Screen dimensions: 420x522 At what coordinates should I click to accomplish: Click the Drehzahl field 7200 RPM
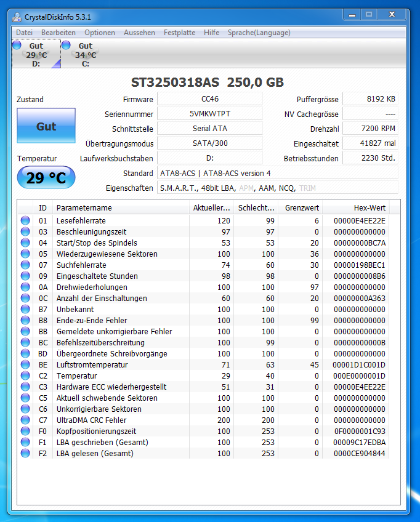click(370, 128)
